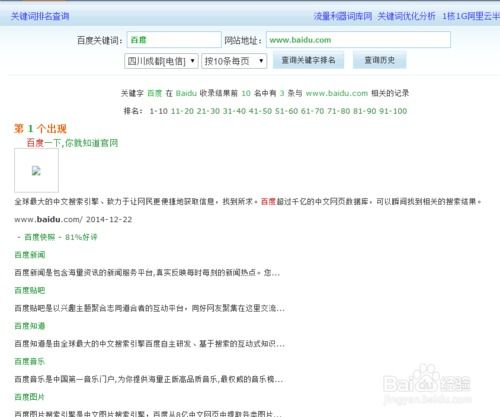Select ranking range 21-30
Viewport: 500px width, 417px height.
pyautogui.click(x=208, y=111)
